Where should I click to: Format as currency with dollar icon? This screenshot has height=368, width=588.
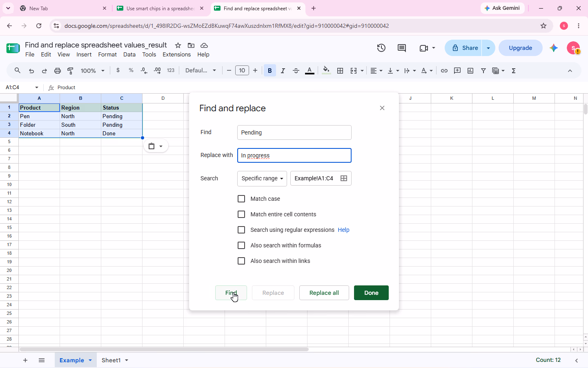point(118,70)
